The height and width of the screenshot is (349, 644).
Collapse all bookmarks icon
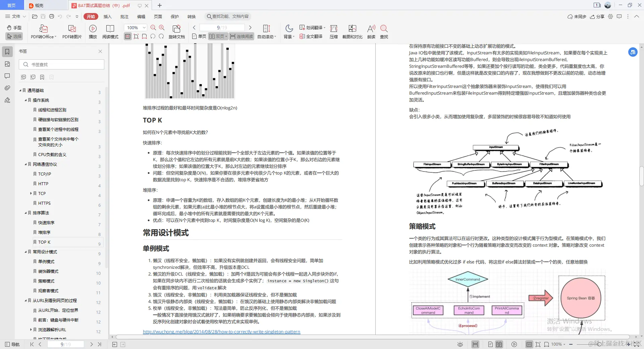pyautogui.click(x=33, y=77)
